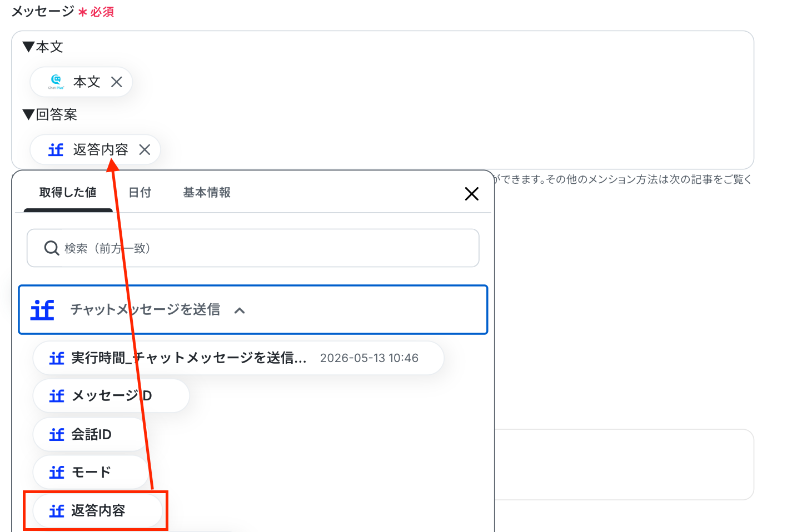Click the chevron next to チャットメッセージを送信
Image resolution: width=787 pixels, height=532 pixels.
click(x=240, y=310)
